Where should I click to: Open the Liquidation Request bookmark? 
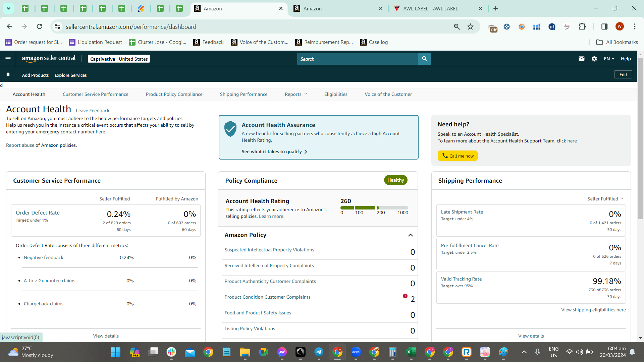click(96, 42)
